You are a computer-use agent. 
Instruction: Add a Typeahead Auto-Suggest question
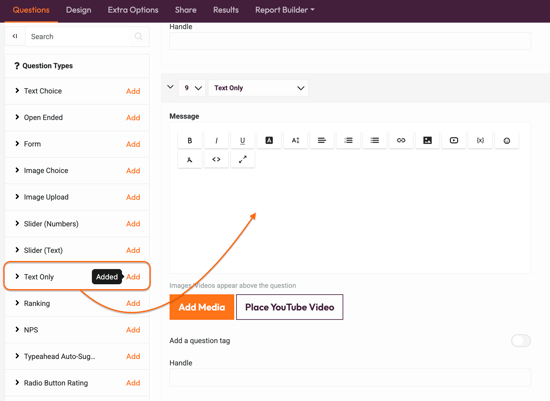coord(133,356)
